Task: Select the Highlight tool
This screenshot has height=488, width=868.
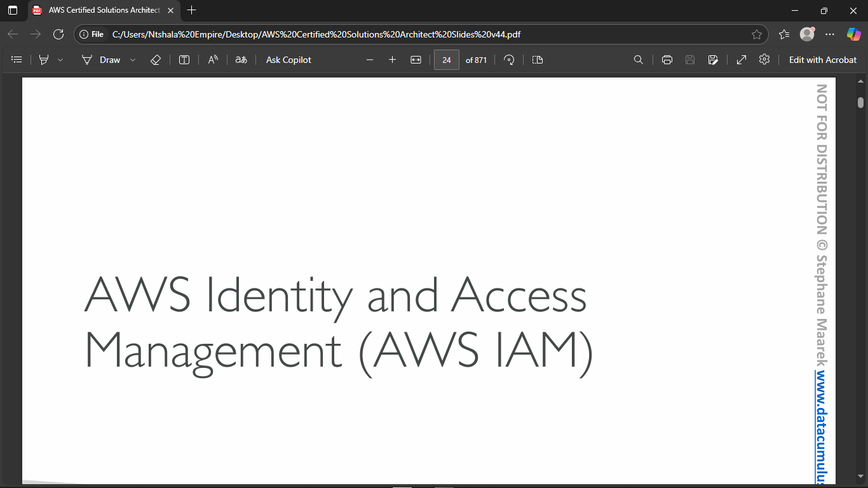Action: coord(44,60)
